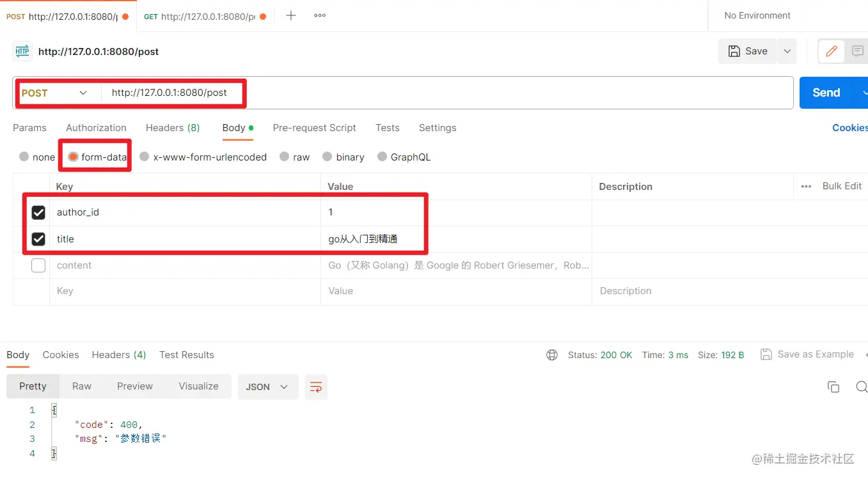Open a new request tab with plus icon

[290, 15]
